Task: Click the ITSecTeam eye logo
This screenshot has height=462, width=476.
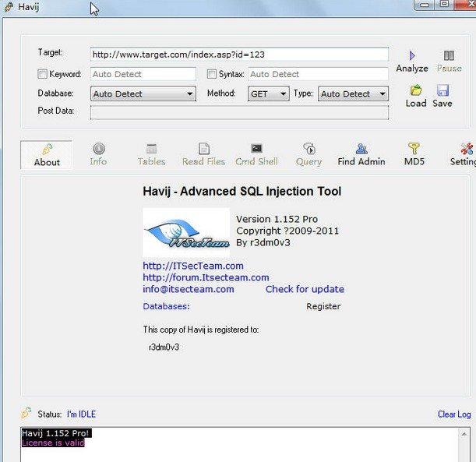Action: point(186,233)
